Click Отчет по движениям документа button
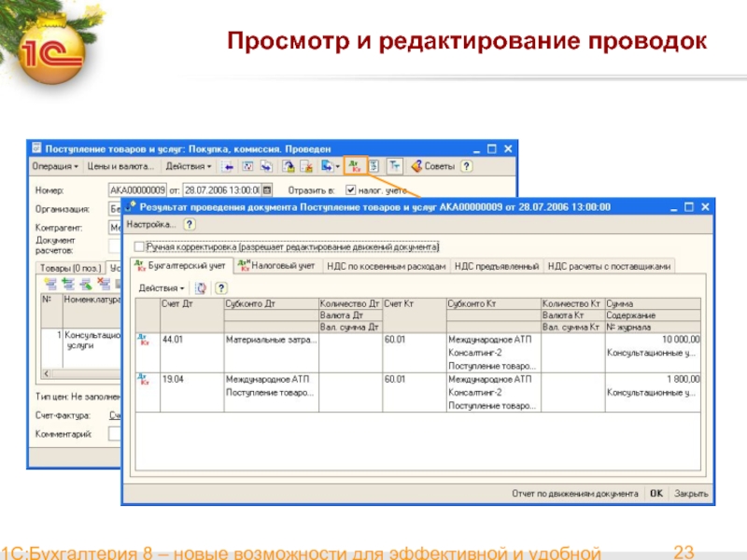Screen dimensions: 747x560 pyautogui.click(x=575, y=494)
